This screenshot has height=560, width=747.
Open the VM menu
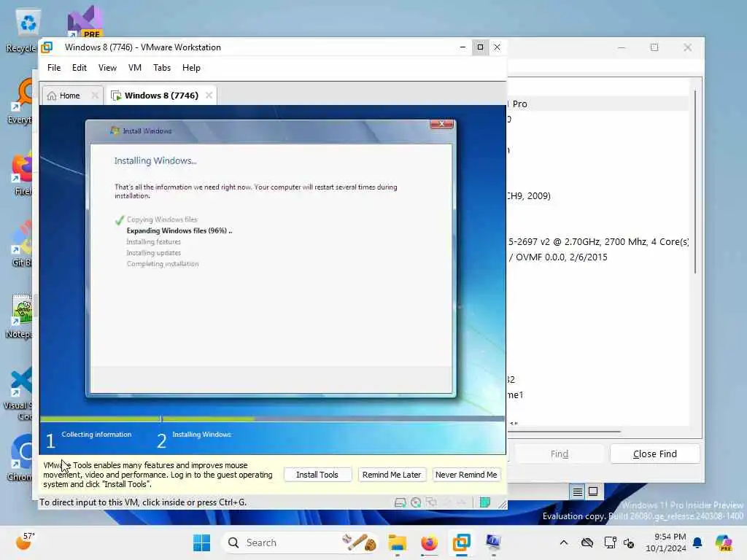[135, 68]
